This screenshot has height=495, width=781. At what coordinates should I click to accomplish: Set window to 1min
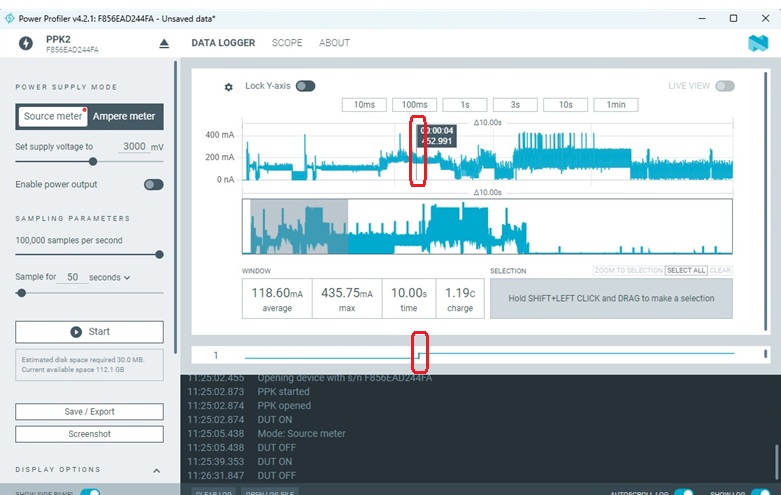click(x=616, y=105)
